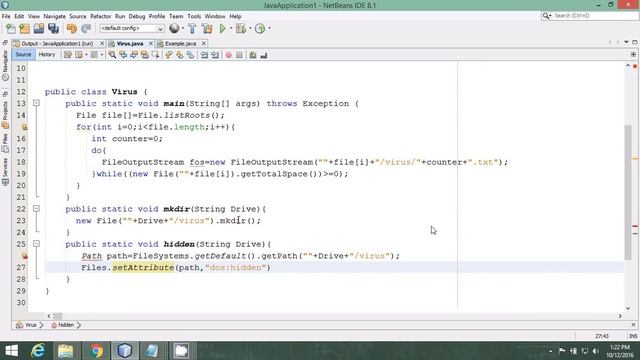Open the Projects side panel
This screenshot has height=360, width=640.
[x=5, y=115]
